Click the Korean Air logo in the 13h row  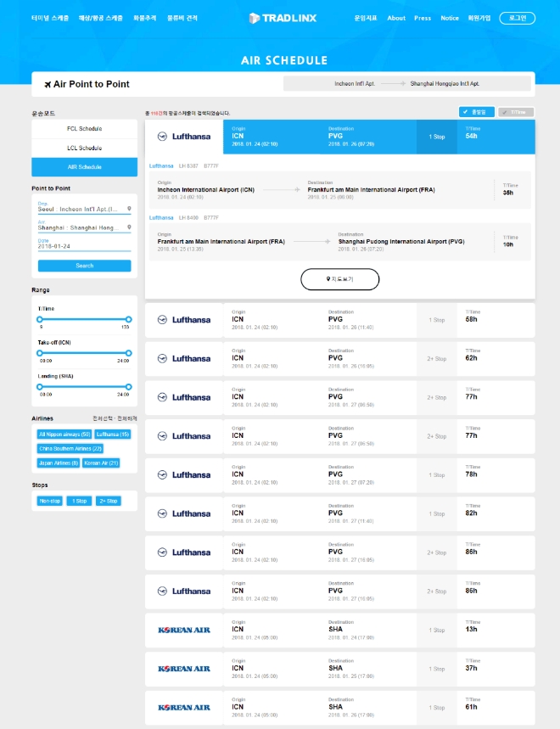[x=184, y=630]
